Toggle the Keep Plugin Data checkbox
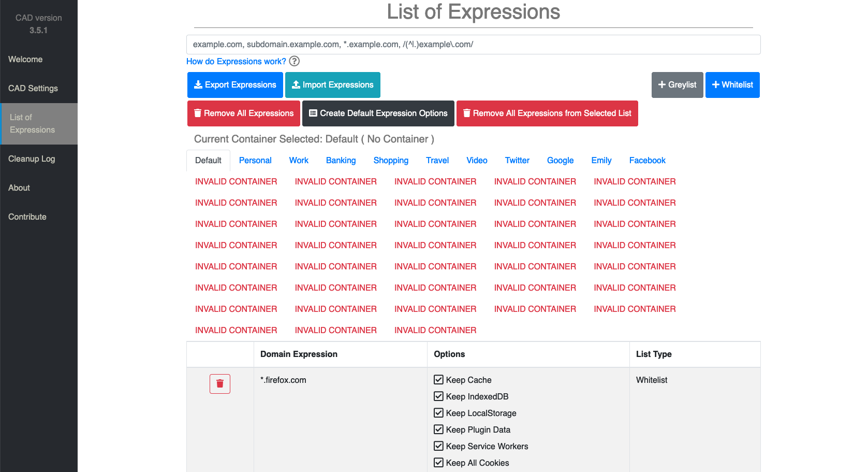This screenshot has width=868, height=472. pyautogui.click(x=438, y=430)
